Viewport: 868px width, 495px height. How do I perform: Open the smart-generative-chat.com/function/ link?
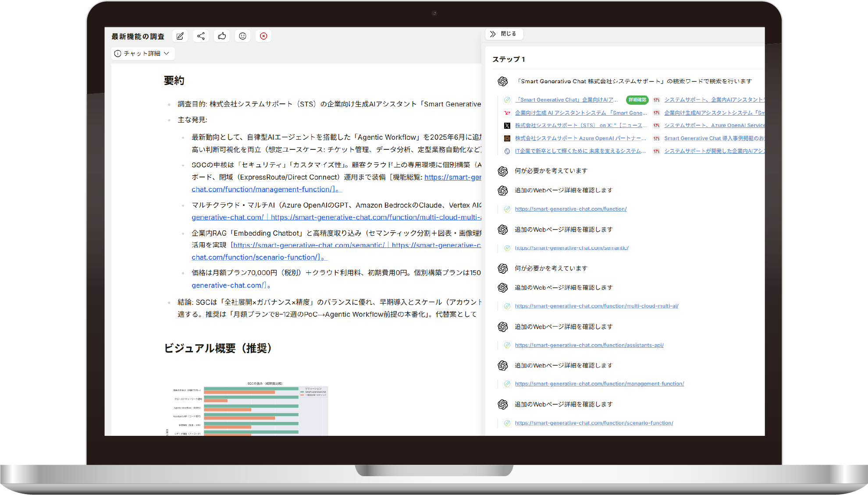tap(570, 209)
